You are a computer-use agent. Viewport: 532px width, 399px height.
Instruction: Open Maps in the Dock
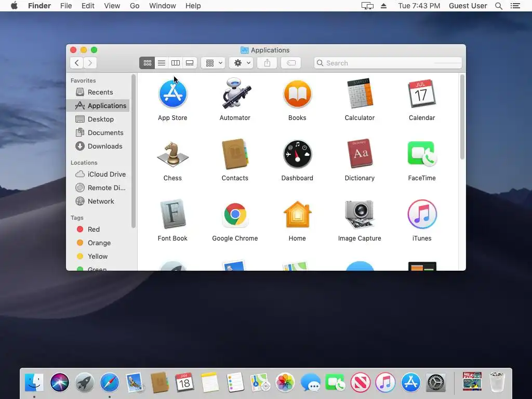260,382
